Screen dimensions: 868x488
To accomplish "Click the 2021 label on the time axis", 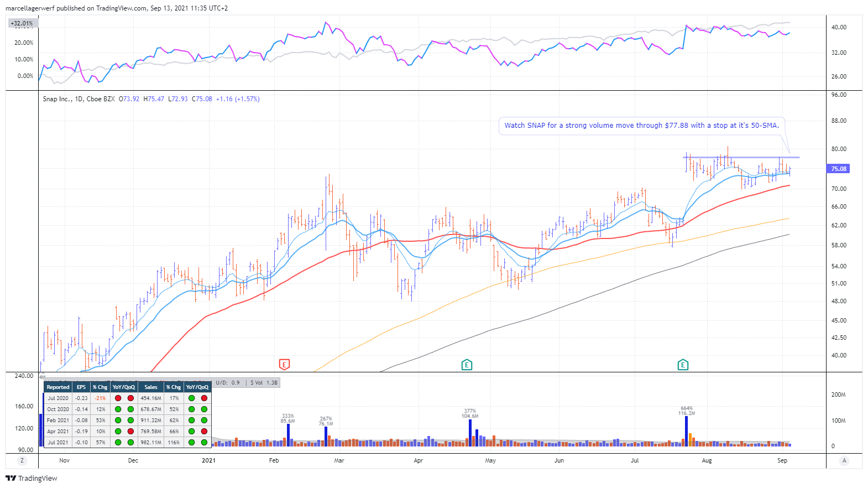I will pyautogui.click(x=208, y=460).
